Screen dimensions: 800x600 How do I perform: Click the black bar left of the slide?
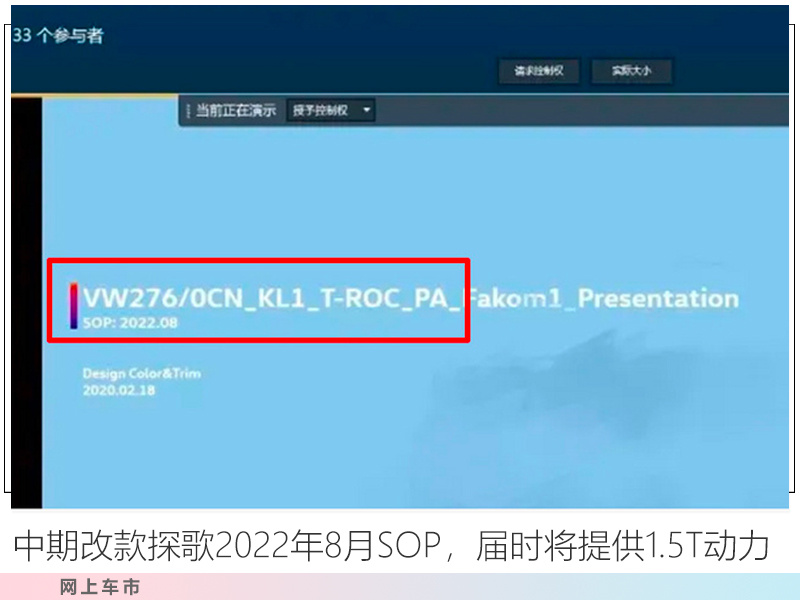[x=27, y=302]
